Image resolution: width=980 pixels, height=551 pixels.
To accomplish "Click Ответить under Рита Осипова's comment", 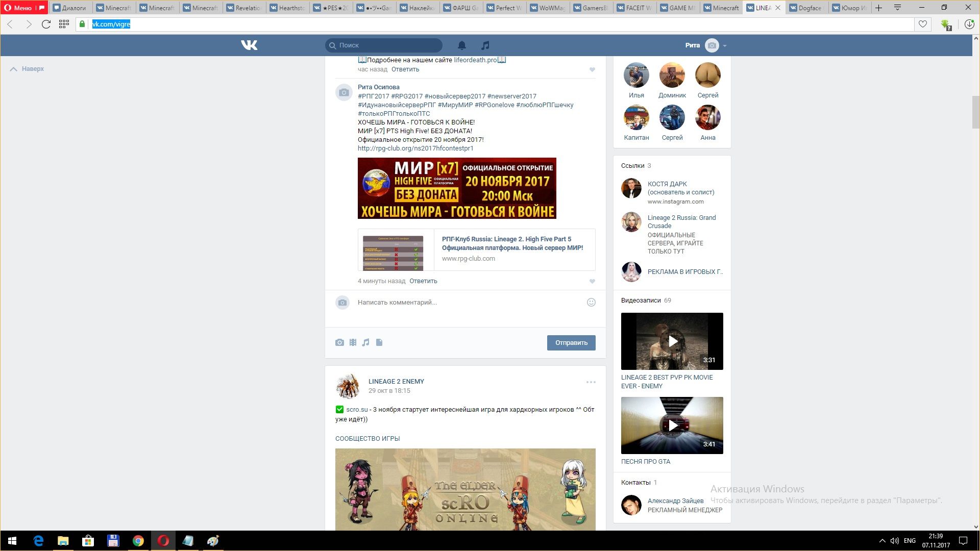I will tap(423, 281).
